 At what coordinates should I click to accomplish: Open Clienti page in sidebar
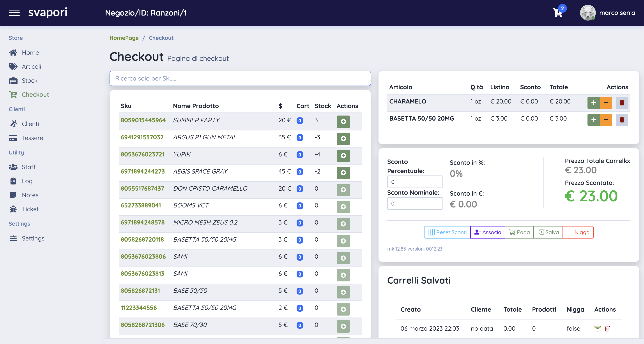(x=24, y=124)
